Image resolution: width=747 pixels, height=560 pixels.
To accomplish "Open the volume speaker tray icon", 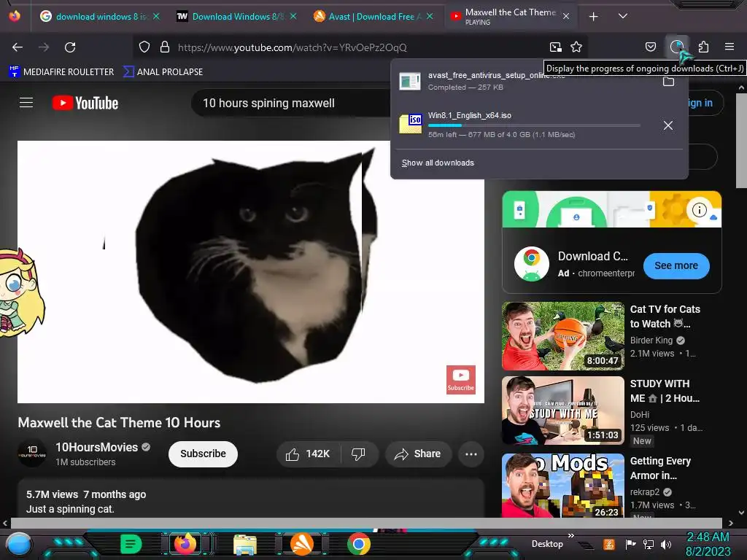I will (666, 544).
